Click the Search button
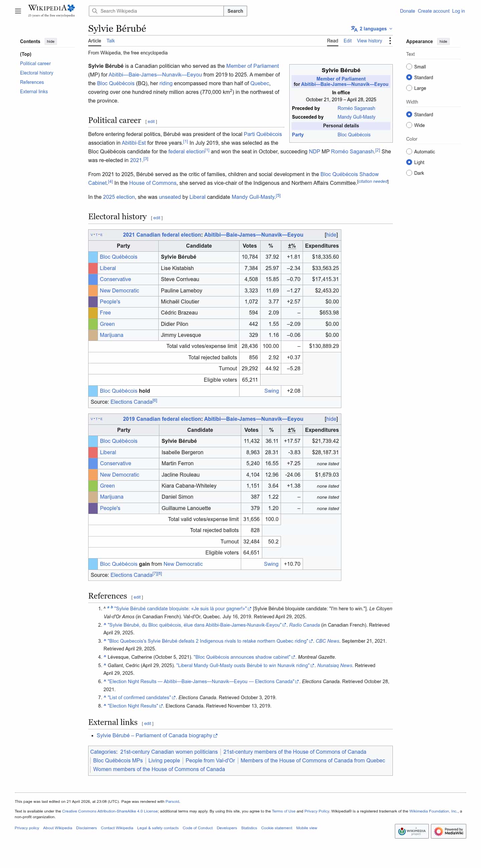Screen dimensions: 481x868 coord(235,11)
